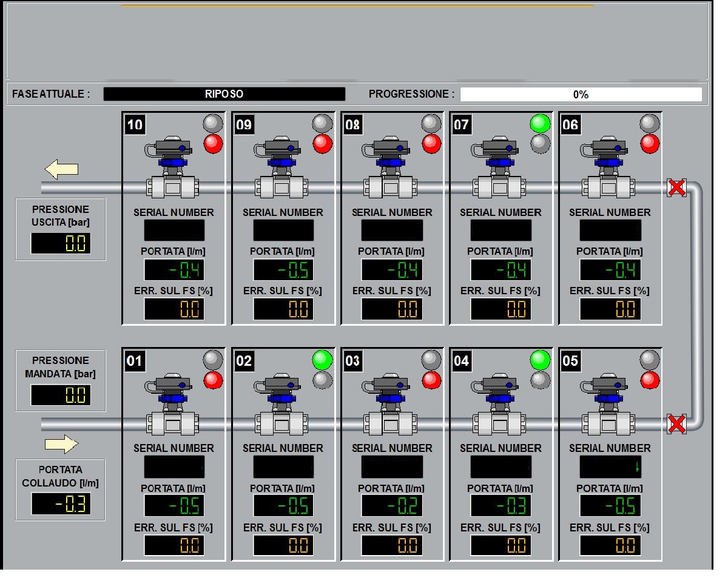Click the green status lamp of station 02
Viewport: 728px width, 586px height.
click(322, 360)
